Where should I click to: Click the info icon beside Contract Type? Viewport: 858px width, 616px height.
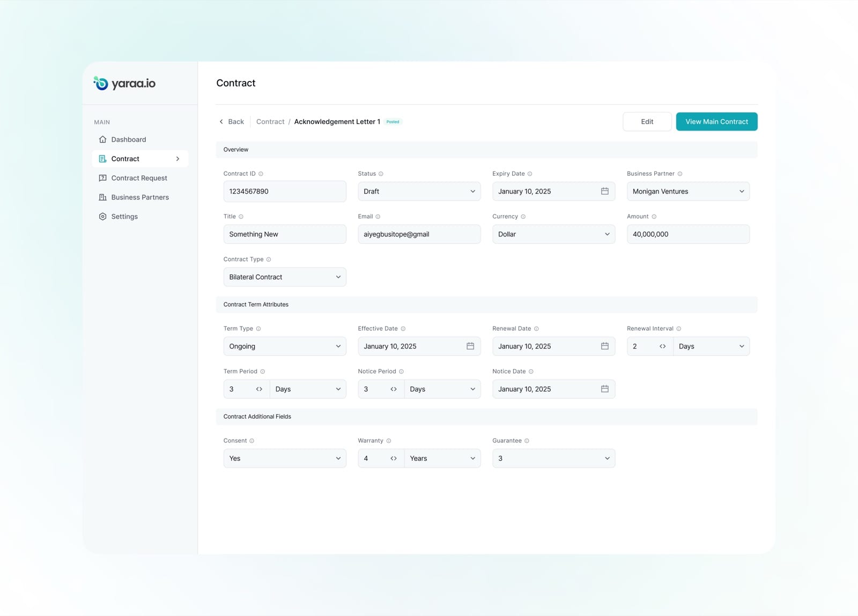tap(269, 259)
